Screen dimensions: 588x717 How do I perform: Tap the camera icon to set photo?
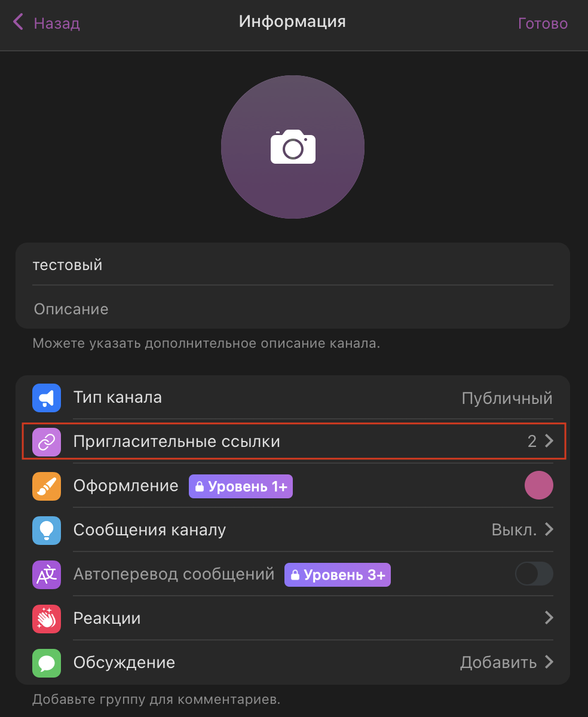point(293,147)
